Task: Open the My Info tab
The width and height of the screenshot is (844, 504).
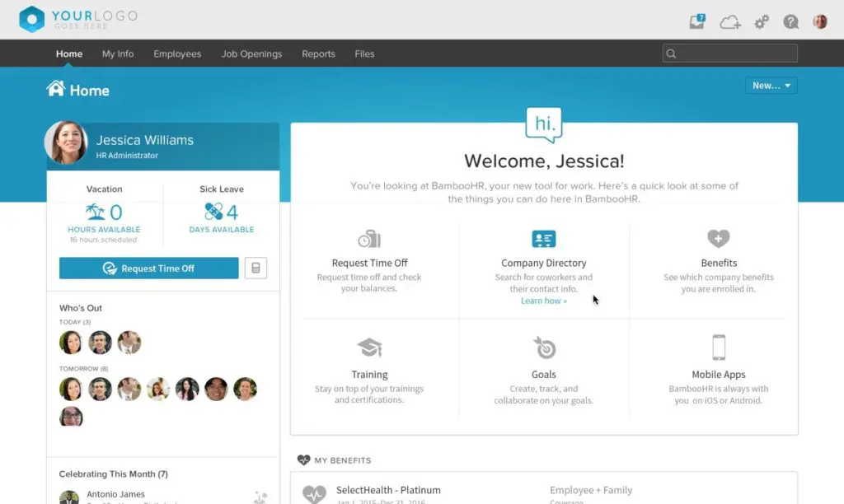Action: pyautogui.click(x=118, y=54)
